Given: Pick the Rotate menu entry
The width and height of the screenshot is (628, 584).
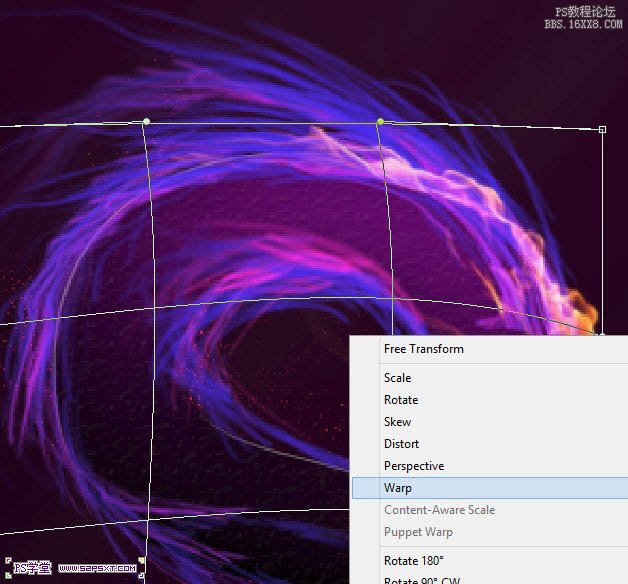Looking at the screenshot, I should coord(490,400).
